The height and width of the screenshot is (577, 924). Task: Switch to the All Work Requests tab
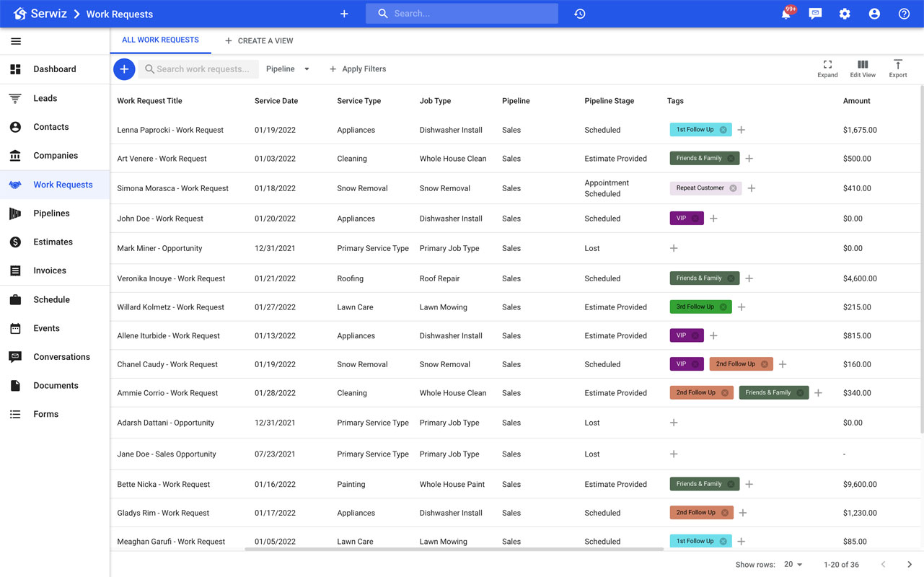pyautogui.click(x=160, y=40)
